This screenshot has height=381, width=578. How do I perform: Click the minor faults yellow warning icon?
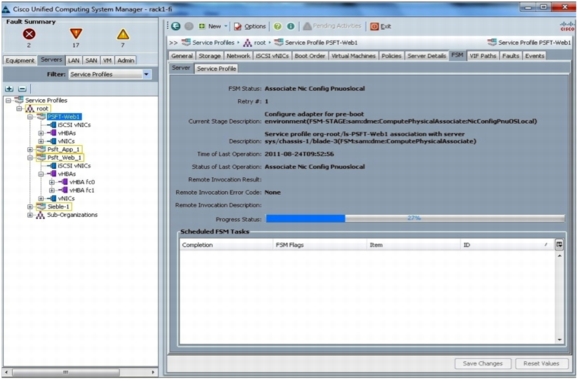pos(123,34)
